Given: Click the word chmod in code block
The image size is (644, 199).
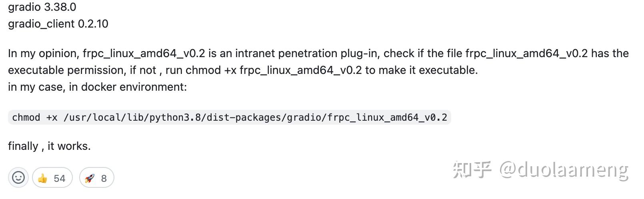Looking at the screenshot, I should (x=26, y=117).
